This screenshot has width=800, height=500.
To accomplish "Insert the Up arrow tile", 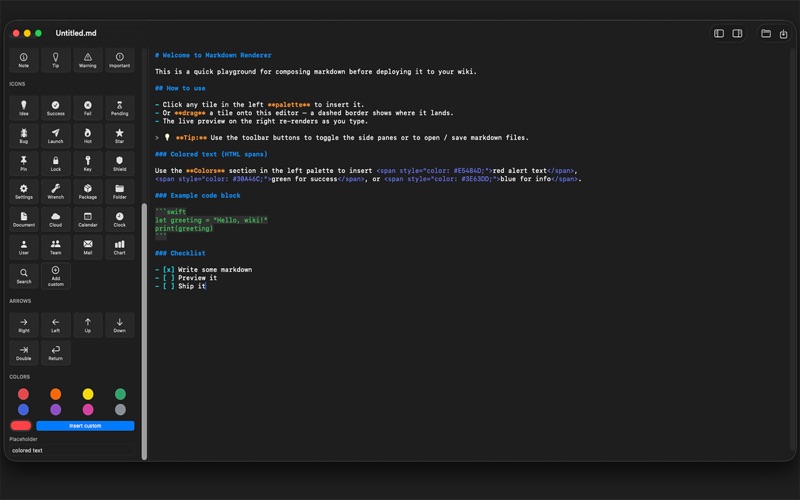I will coord(88,325).
